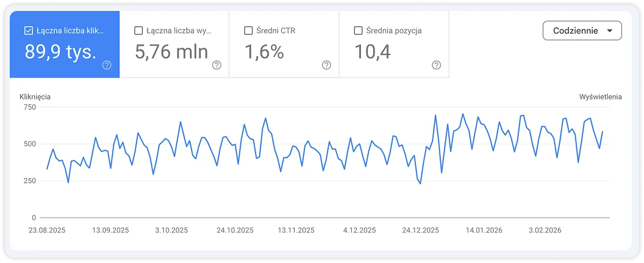Click the Kliknięcia axis label
Screen dimensions: 644x263
(35, 96)
